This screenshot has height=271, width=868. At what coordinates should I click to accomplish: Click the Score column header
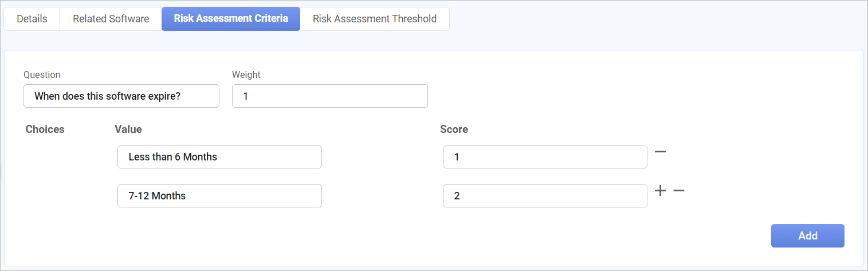[454, 129]
